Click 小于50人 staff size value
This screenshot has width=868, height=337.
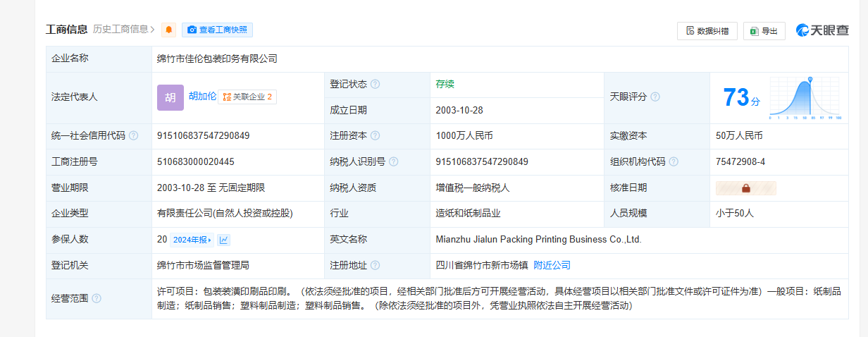735,213
